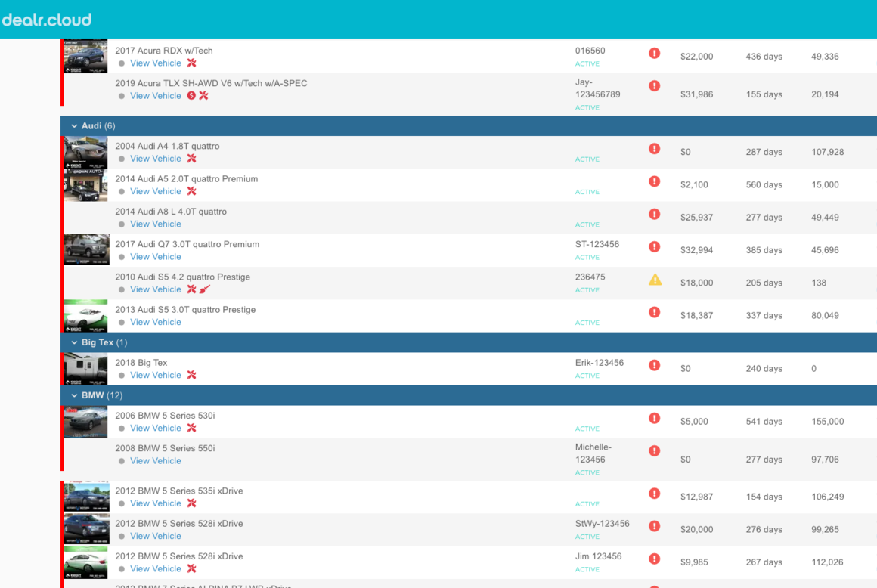
Task: Open View Vehicle for 2017 Audi Q7
Action: pyautogui.click(x=156, y=256)
